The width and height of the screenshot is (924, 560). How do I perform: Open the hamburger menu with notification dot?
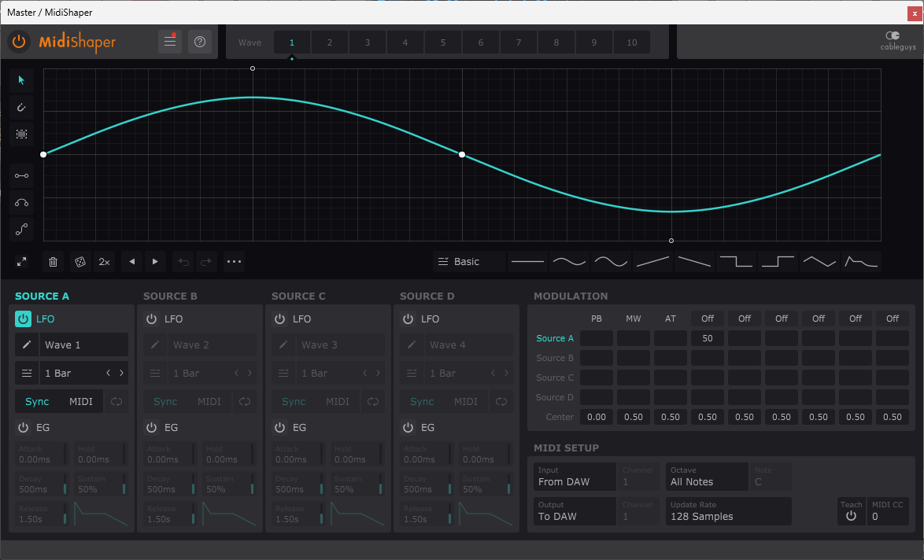pos(170,42)
